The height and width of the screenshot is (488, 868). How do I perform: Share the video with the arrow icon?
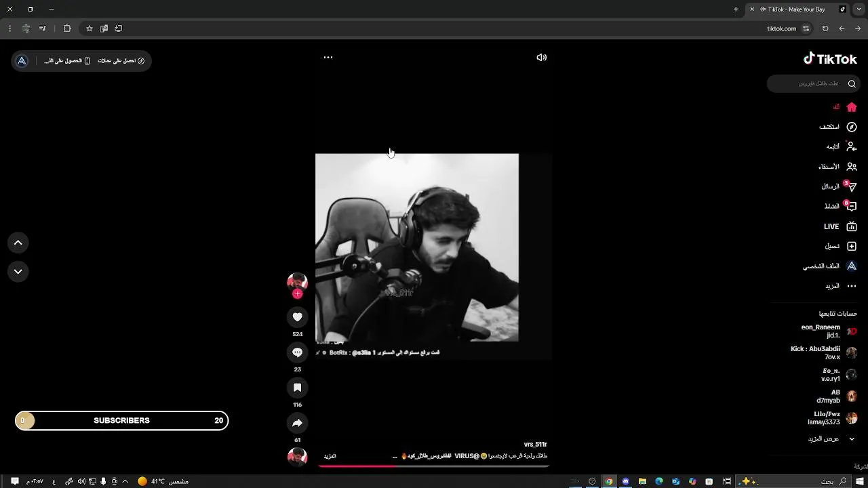(297, 423)
